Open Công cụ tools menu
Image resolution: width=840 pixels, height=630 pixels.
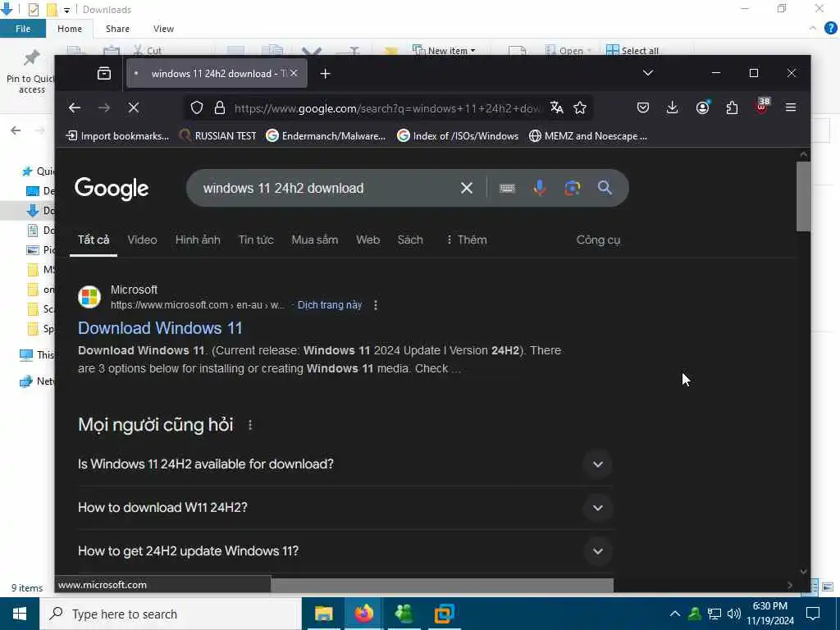pyautogui.click(x=598, y=240)
